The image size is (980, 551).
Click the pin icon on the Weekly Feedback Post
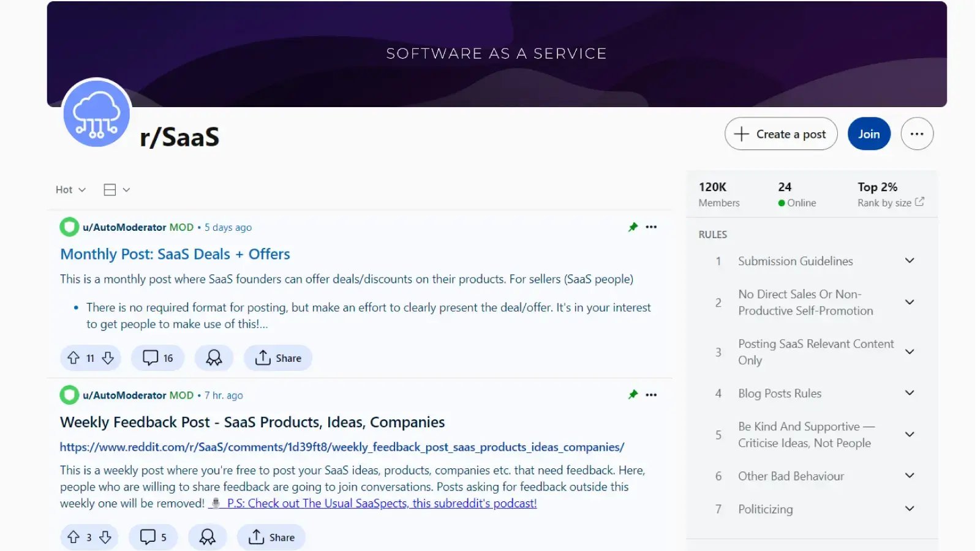[633, 395]
